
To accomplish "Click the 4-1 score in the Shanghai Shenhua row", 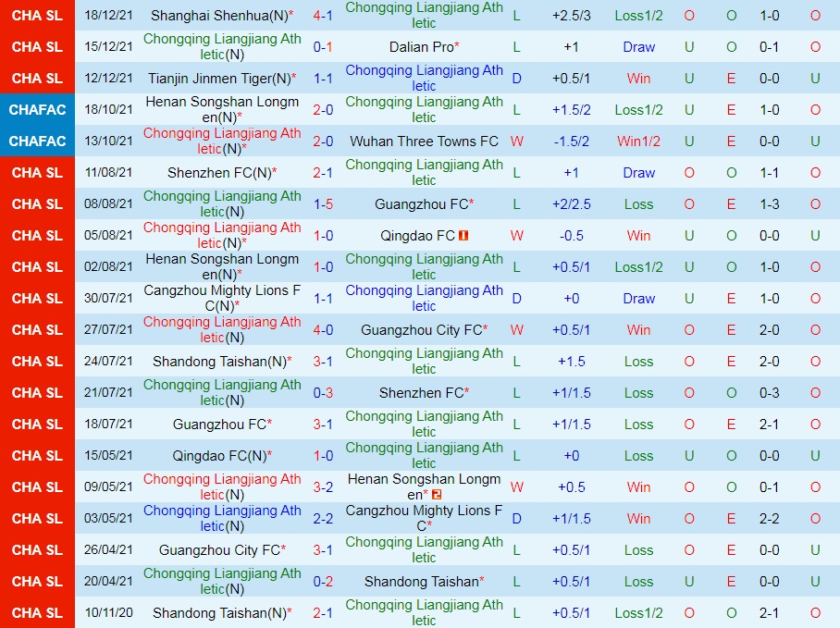I will point(323,15).
